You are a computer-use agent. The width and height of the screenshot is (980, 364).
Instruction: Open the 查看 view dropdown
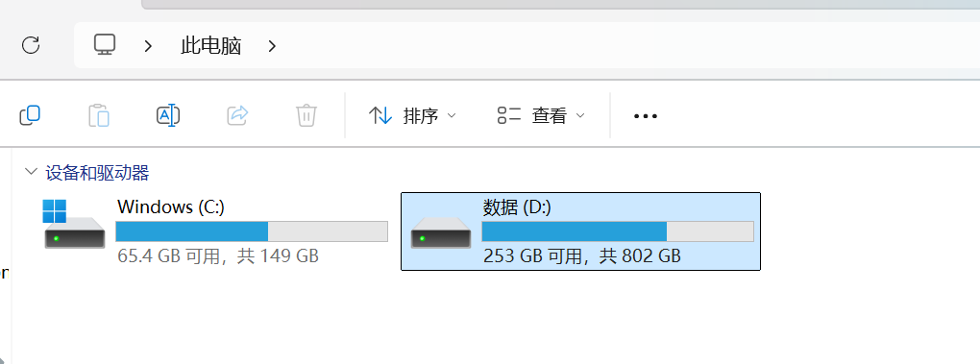pos(541,115)
